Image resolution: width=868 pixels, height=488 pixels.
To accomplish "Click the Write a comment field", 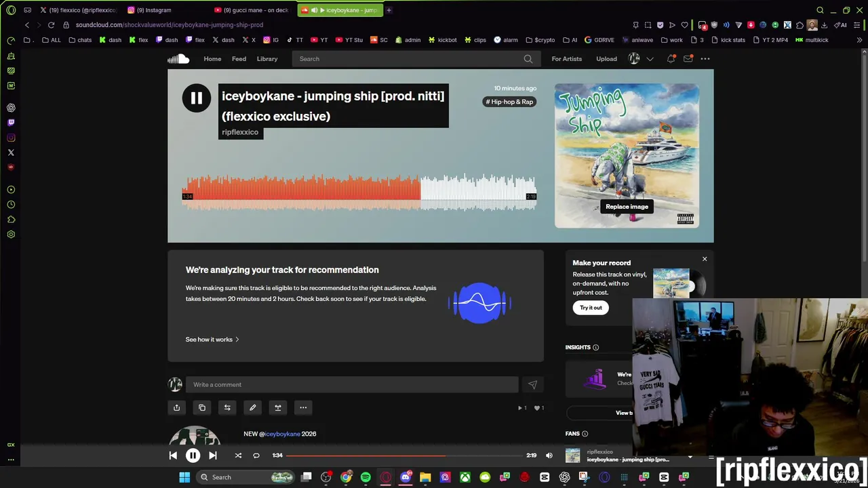I will click(x=352, y=385).
